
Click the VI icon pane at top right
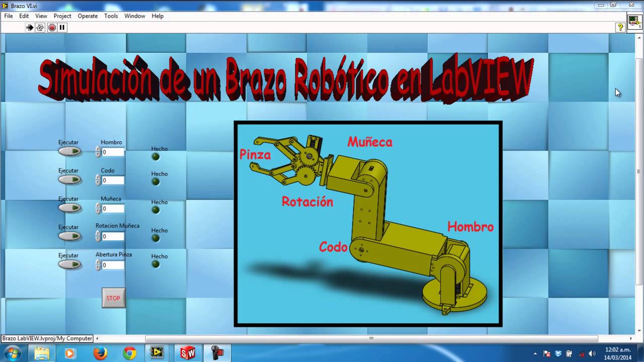[634, 23]
